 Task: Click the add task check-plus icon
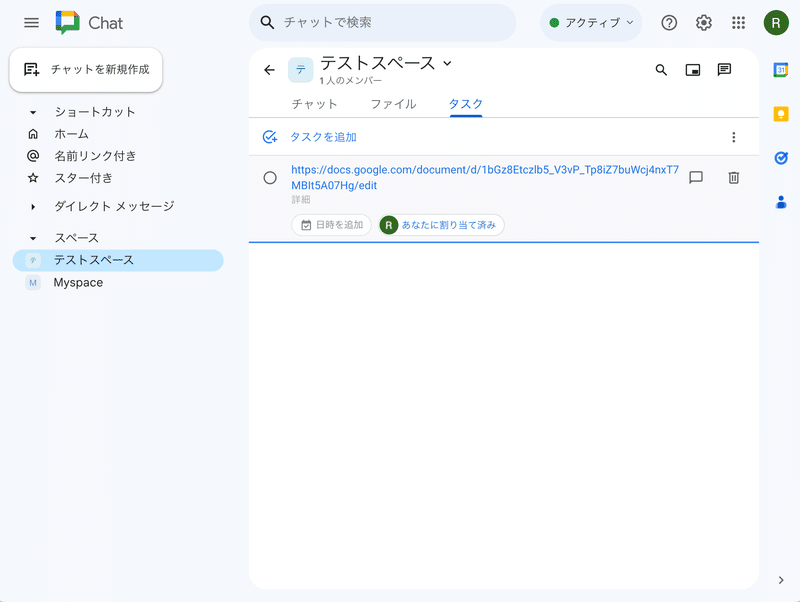pyautogui.click(x=269, y=137)
